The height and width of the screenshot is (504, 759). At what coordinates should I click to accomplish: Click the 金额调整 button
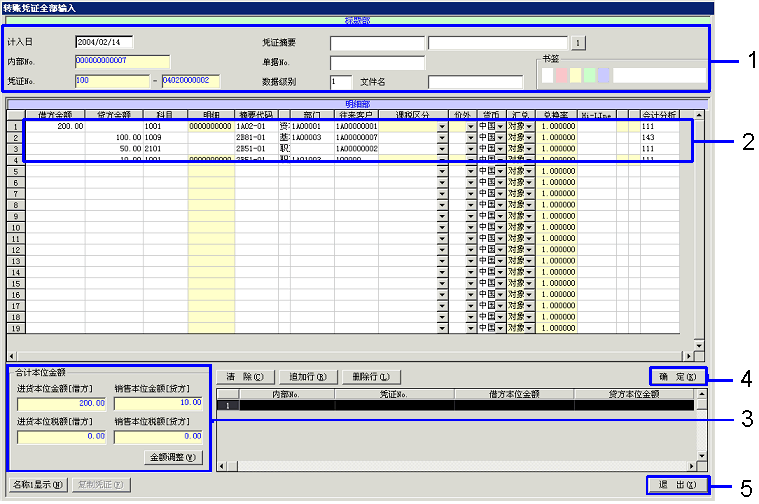[x=174, y=457]
